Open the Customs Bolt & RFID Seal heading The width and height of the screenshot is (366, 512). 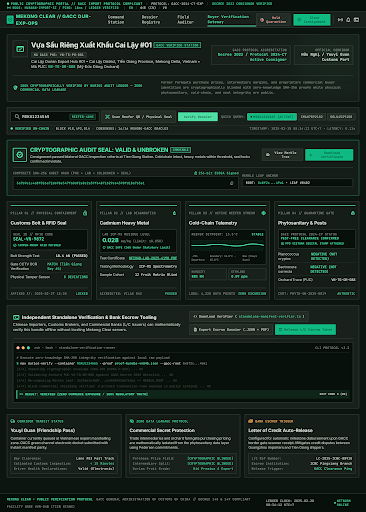[x=38, y=223]
